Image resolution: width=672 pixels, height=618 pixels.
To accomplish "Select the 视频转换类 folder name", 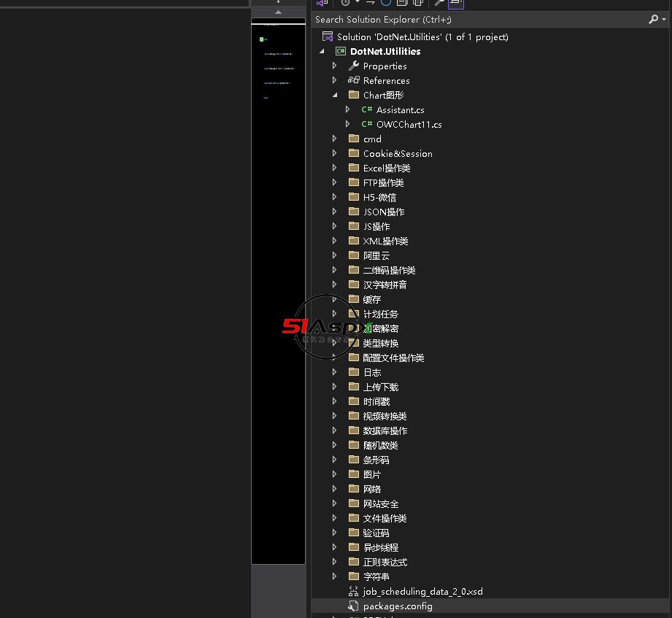I will (x=385, y=416).
